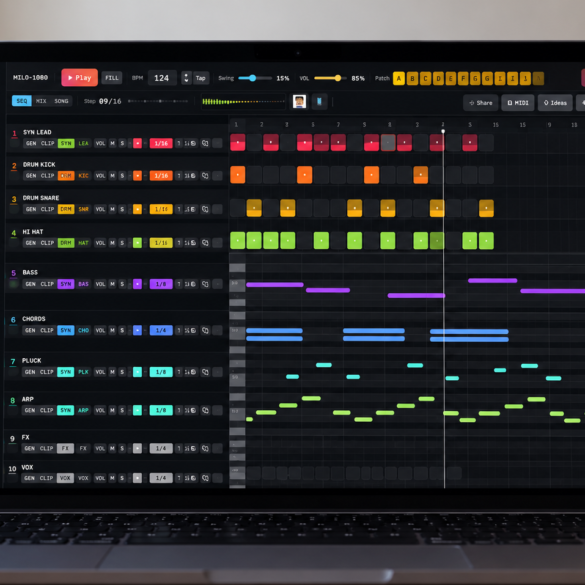This screenshot has height=585, width=585.
Task: Click the copy icon on ARP track
Action: (205, 410)
